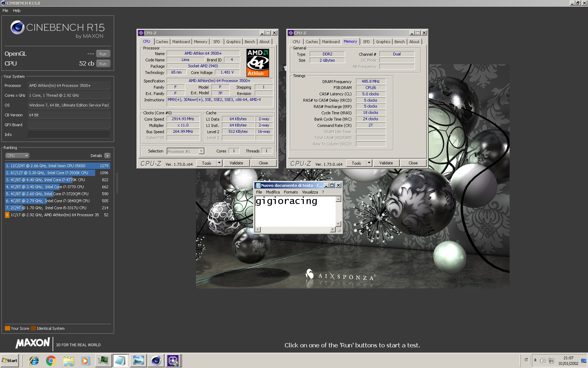Screen dimensions: 588x368
Task: Open CPU tab in right CPU-Z window
Action: point(296,42)
